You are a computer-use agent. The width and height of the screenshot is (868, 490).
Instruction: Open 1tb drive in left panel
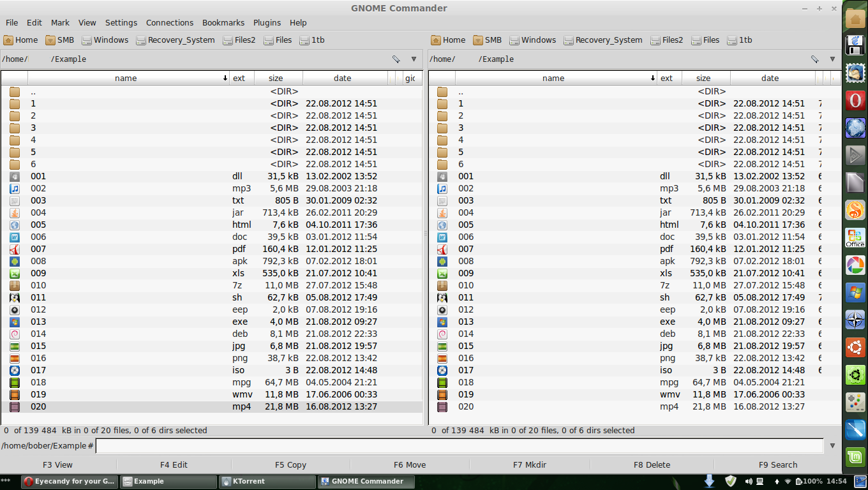click(312, 40)
